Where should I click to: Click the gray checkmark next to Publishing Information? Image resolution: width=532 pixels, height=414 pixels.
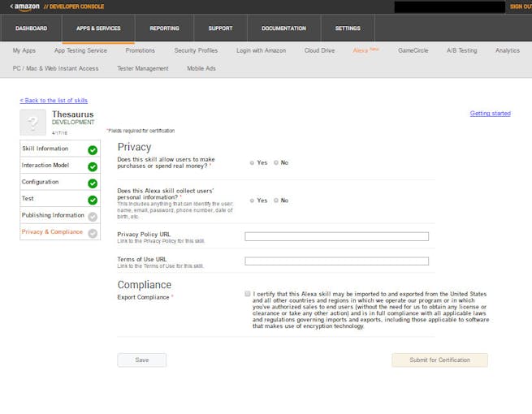(93, 217)
